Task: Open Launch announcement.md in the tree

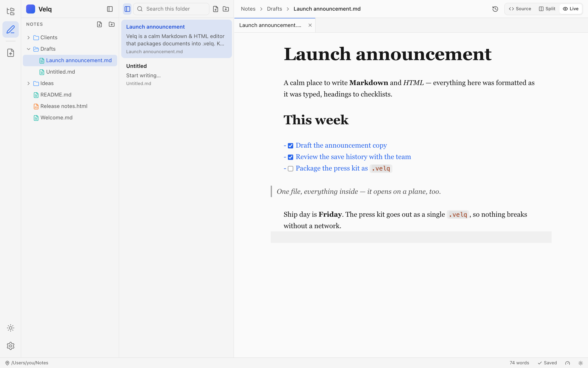Action: coord(70,60)
